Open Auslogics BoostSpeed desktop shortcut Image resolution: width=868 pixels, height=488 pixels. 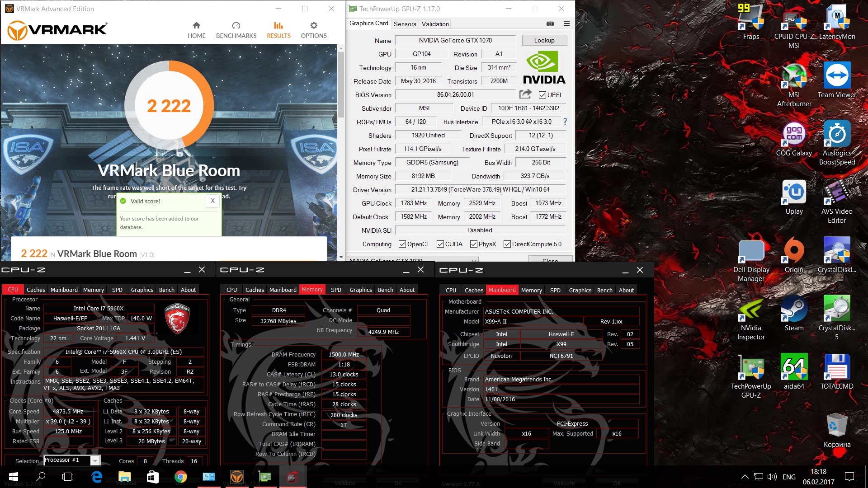pyautogui.click(x=837, y=143)
